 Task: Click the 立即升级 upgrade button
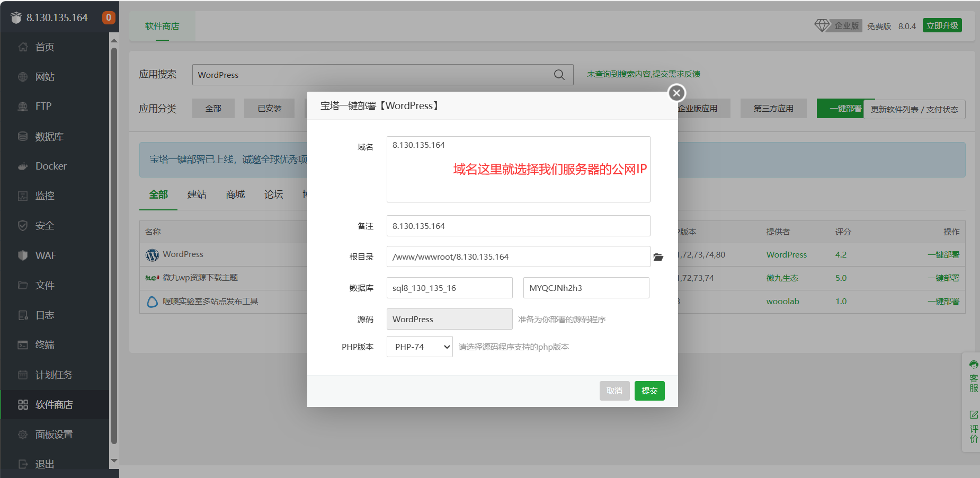click(x=942, y=25)
